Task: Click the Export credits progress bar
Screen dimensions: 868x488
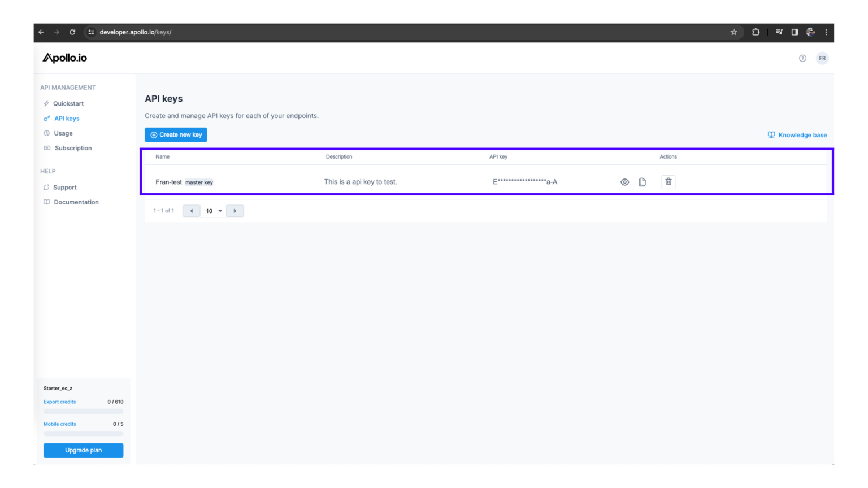Action: (83, 411)
